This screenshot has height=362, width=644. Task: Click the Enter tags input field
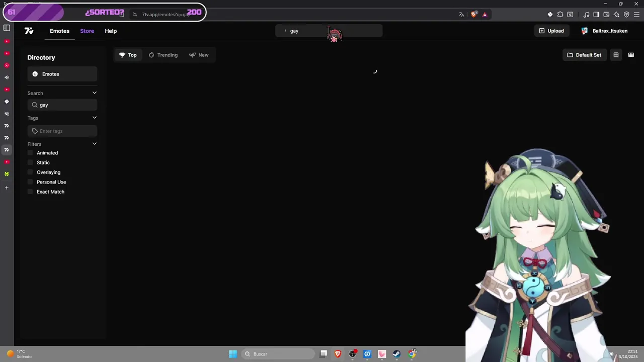[62, 131]
